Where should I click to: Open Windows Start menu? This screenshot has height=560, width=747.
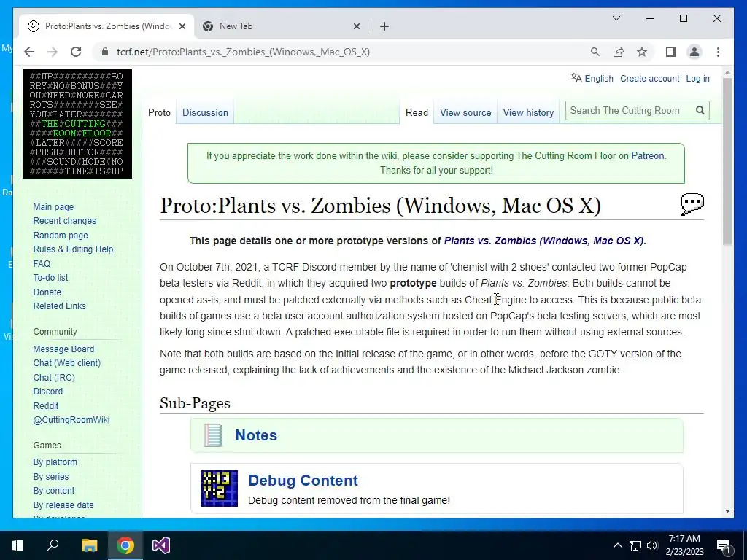click(x=18, y=545)
